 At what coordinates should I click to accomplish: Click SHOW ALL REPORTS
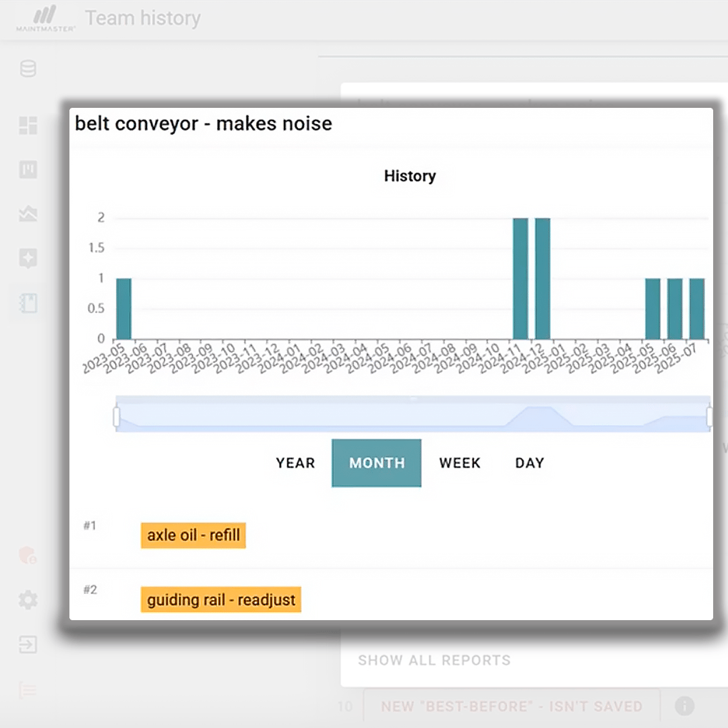[434, 661]
